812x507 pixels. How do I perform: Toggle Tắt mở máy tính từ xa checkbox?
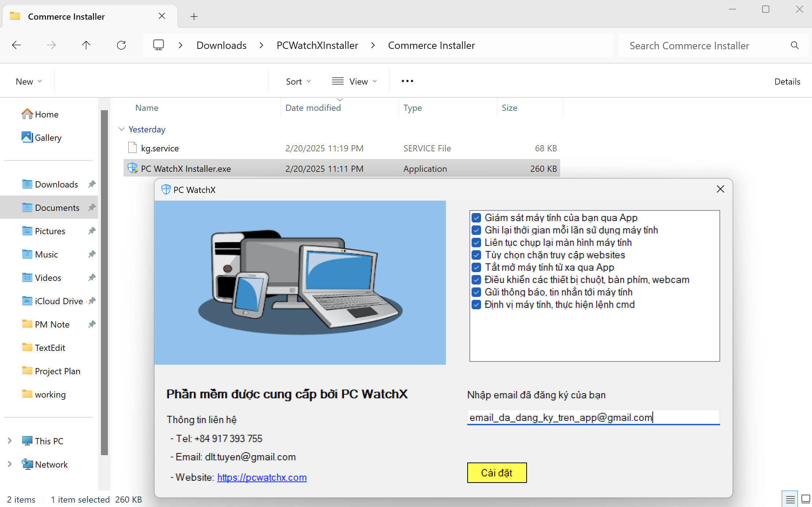476,267
